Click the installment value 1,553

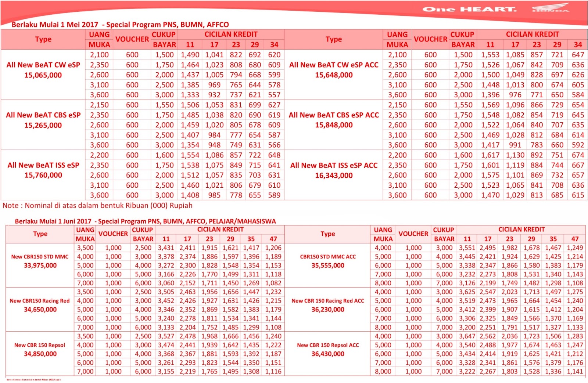490,55
